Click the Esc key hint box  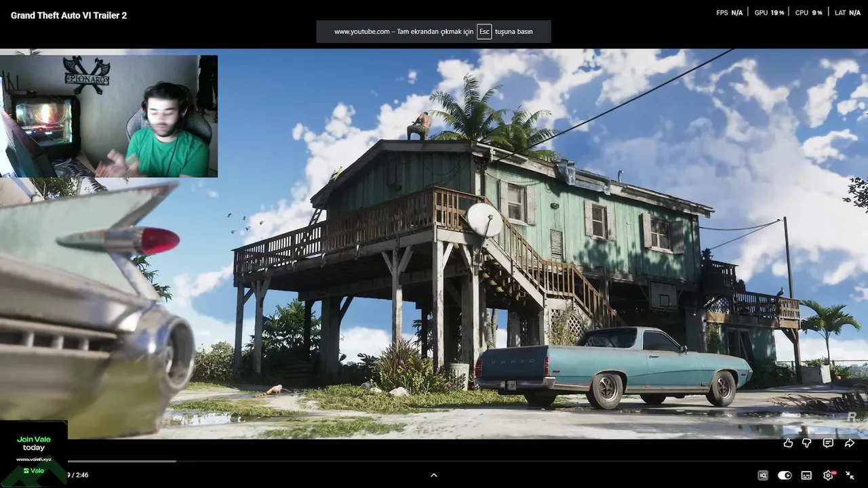(484, 32)
